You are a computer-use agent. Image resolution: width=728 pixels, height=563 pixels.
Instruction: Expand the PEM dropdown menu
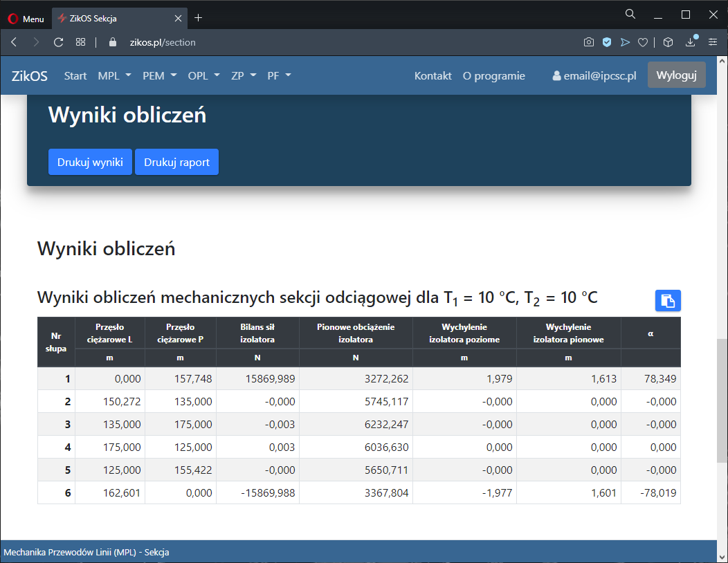coord(159,76)
